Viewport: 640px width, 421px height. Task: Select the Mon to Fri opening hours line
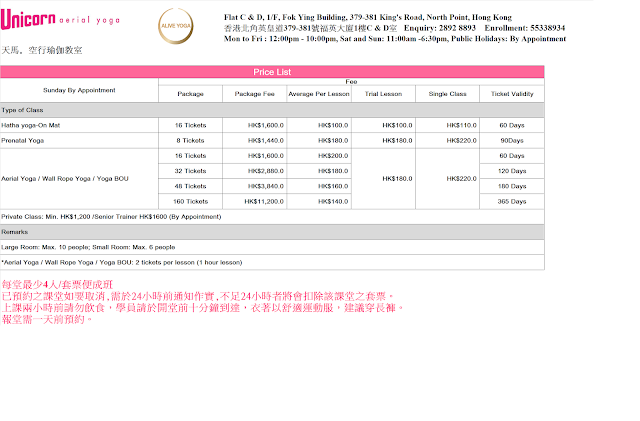[x=395, y=39]
